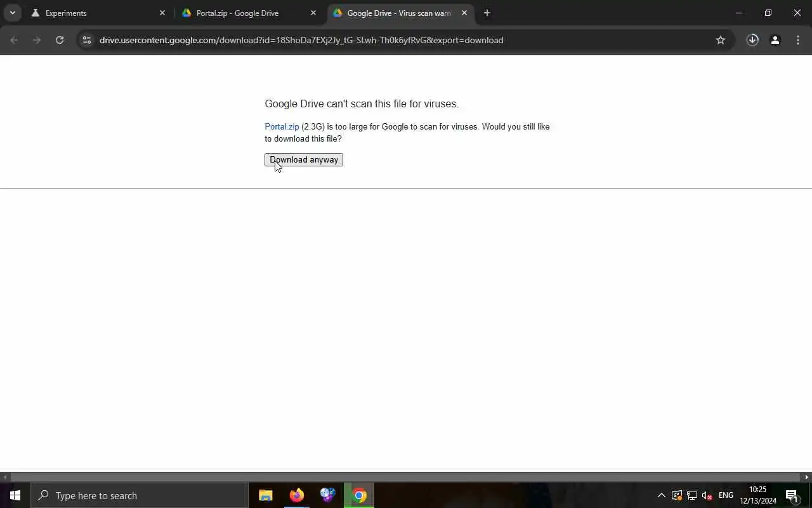Open the Portal.zip file link
Image resolution: width=812 pixels, height=508 pixels.
(x=282, y=126)
